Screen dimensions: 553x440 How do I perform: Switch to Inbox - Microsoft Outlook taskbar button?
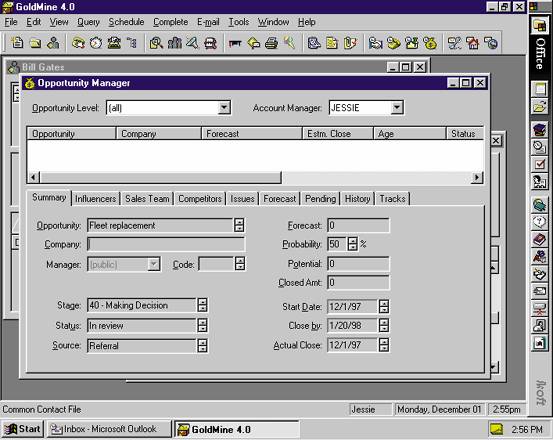(109, 429)
